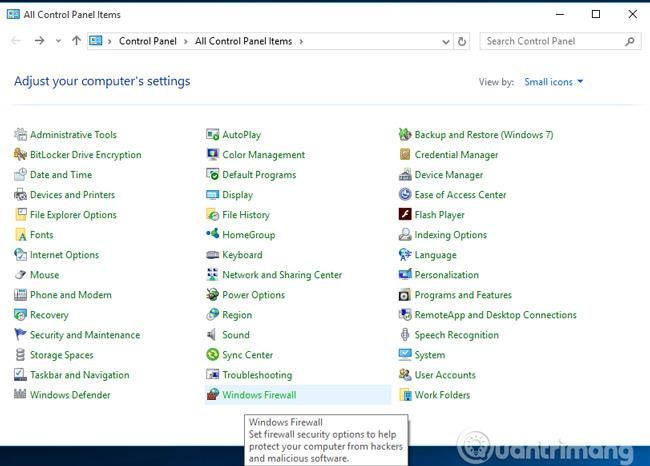Select All Control Panel Items breadcrumb

(243, 41)
